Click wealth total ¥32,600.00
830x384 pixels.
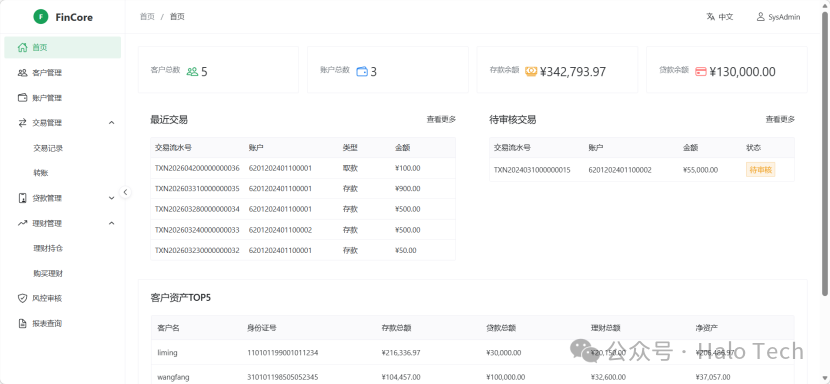(608, 377)
